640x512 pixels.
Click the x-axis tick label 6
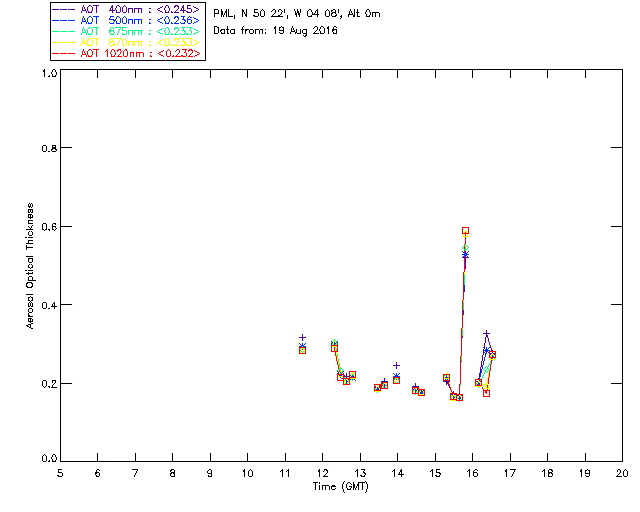pos(98,473)
